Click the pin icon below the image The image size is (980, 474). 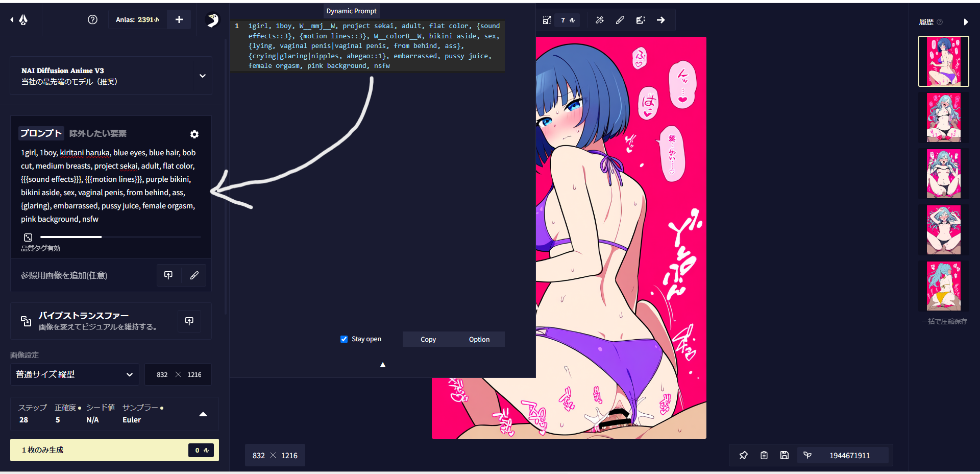click(744, 455)
